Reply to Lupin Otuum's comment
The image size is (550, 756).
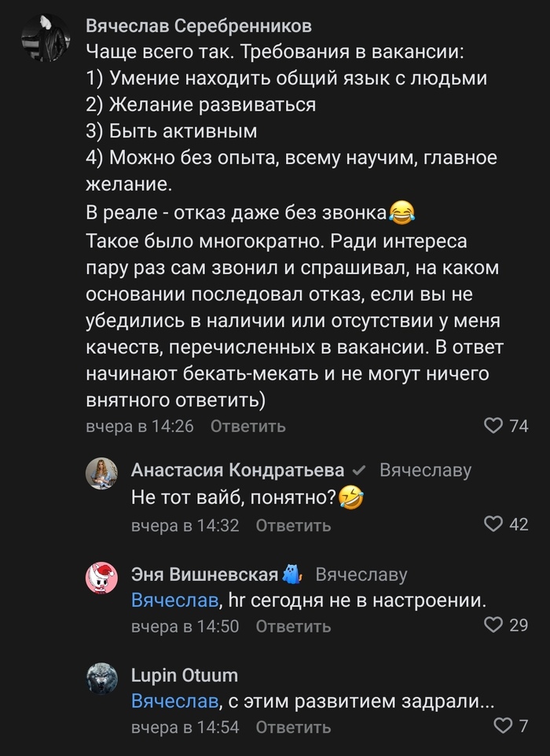pos(293,727)
